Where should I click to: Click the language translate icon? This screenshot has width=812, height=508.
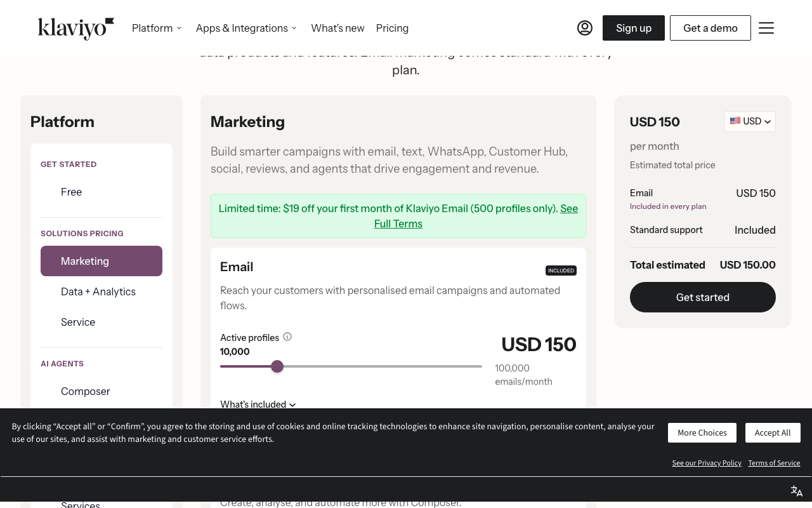(x=797, y=491)
